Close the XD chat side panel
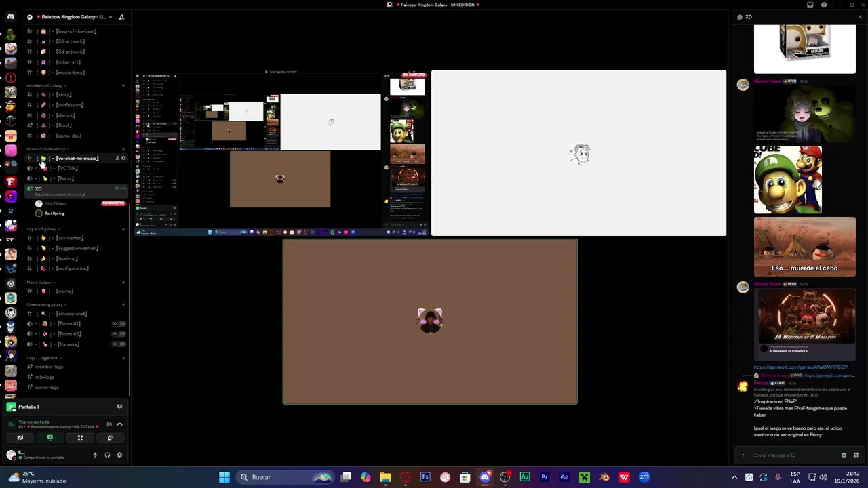This screenshot has height=488, width=868. click(x=860, y=17)
